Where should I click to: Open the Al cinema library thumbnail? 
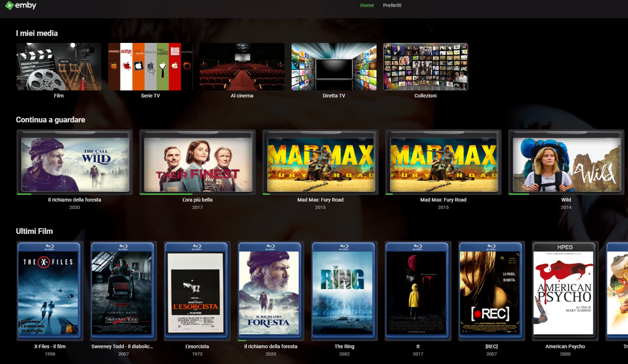pos(242,67)
